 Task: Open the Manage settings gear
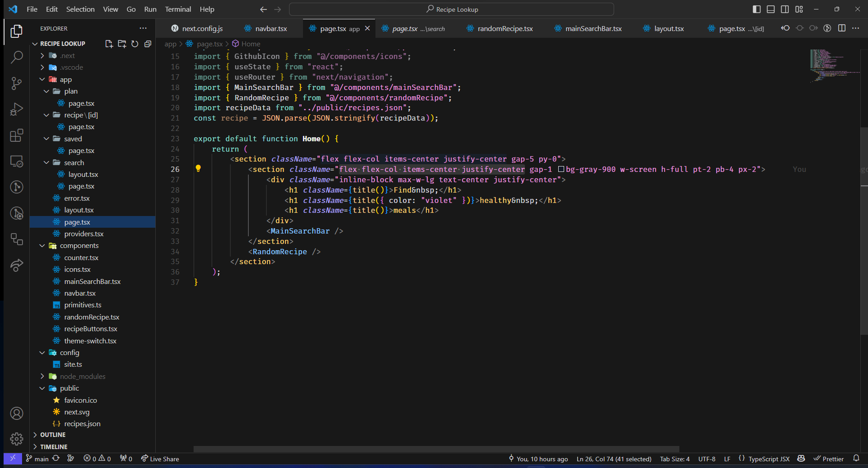pos(17,439)
